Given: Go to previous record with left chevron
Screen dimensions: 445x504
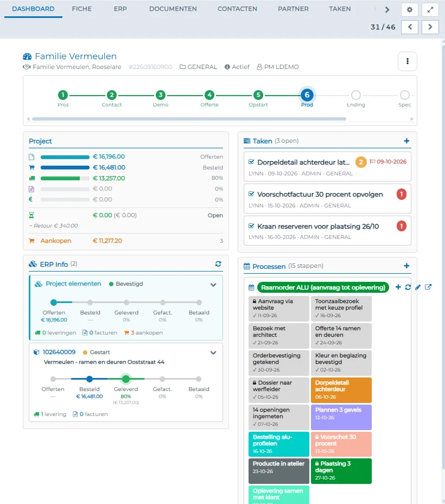Looking at the screenshot, I should [410, 27].
